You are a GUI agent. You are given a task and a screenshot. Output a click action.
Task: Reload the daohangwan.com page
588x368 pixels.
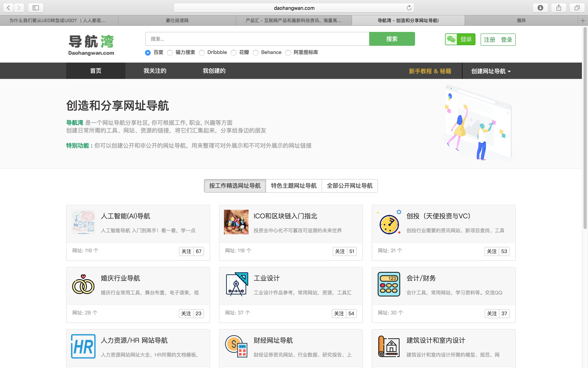(x=409, y=8)
